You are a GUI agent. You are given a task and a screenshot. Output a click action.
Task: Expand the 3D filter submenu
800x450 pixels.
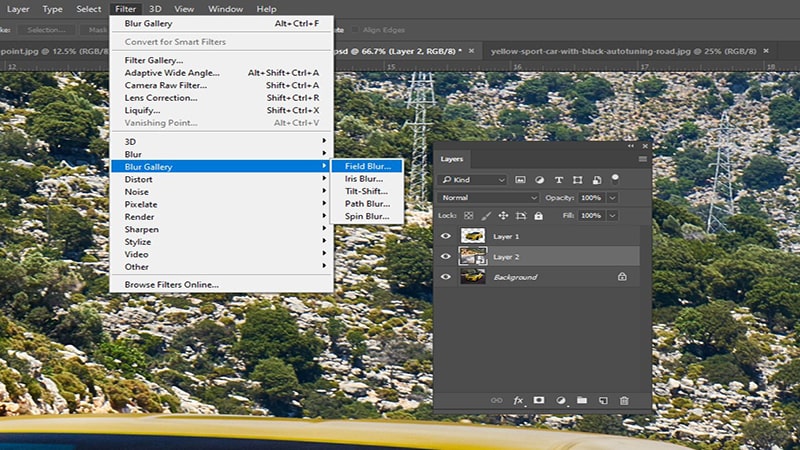(x=222, y=141)
